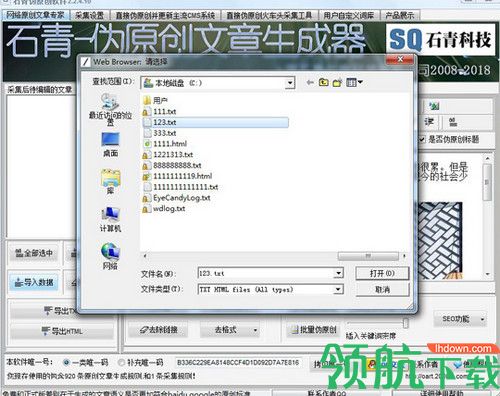Click the unique code text field
This screenshot has width=500, height=396.
click(238, 362)
